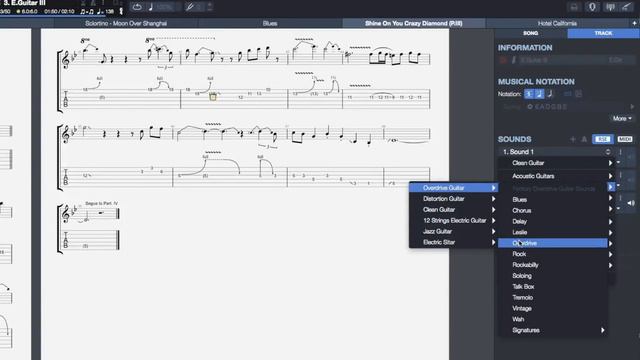Click the up-down stepper on Sound 1
Image resolution: width=640 pixels, height=360 pixels.
608,152
